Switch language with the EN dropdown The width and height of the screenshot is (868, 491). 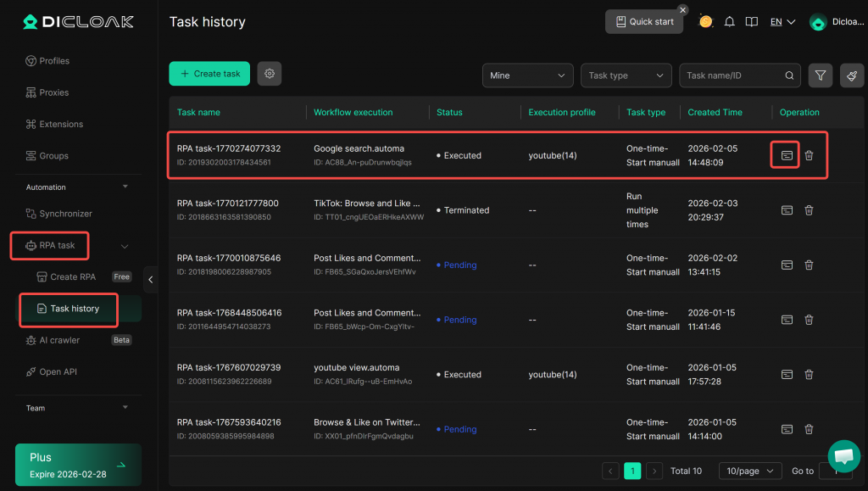click(x=782, y=22)
